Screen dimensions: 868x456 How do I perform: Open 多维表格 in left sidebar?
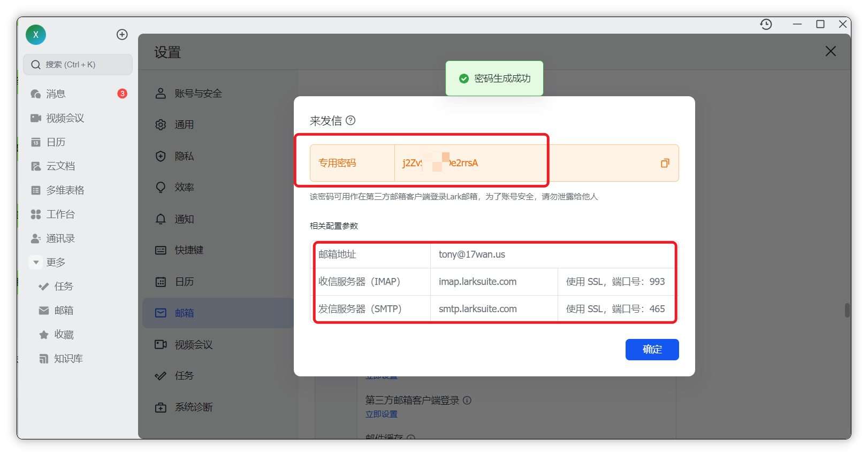pyautogui.click(x=65, y=190)
